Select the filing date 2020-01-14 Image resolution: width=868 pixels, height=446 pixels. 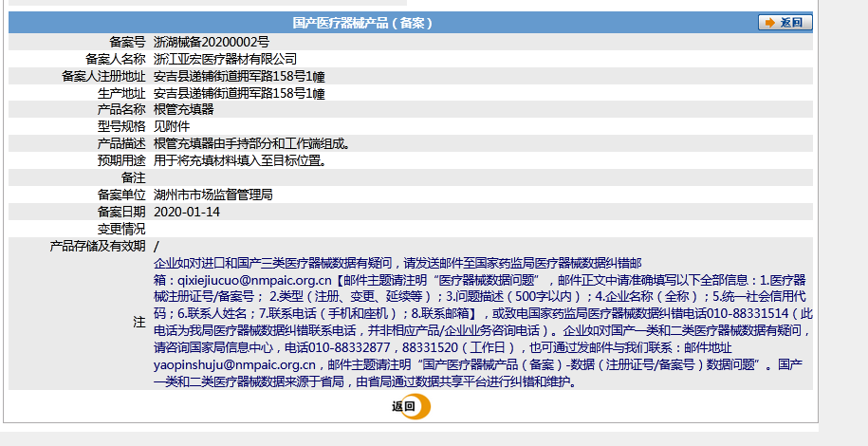point(187,212)
